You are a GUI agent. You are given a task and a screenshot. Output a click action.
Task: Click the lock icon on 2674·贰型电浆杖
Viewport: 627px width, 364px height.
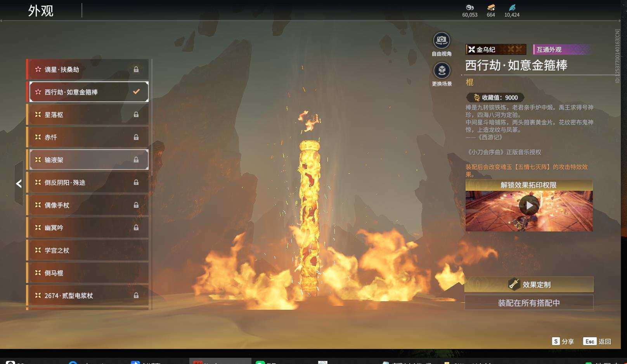pyautogui.click(x=136, y=295)
